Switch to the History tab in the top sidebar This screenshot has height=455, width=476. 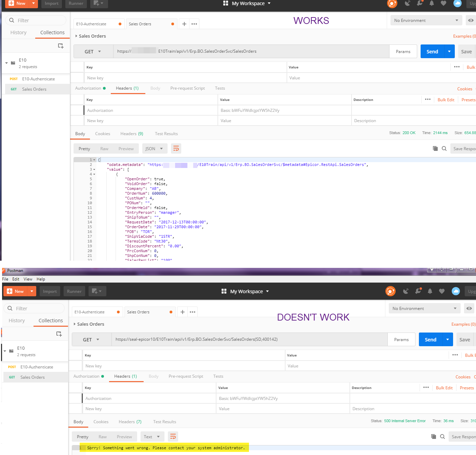click(x=18, y=32)
